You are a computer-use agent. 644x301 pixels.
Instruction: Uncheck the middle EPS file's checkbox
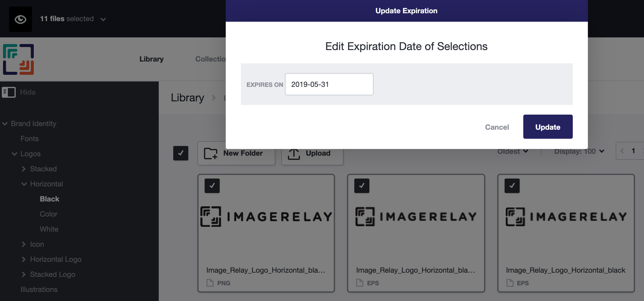point(362,186)
